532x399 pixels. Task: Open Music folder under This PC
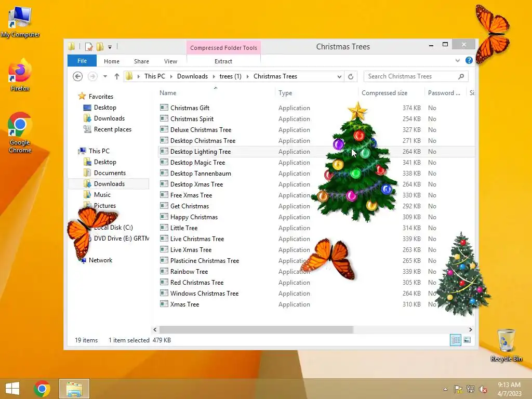[102, 195]
